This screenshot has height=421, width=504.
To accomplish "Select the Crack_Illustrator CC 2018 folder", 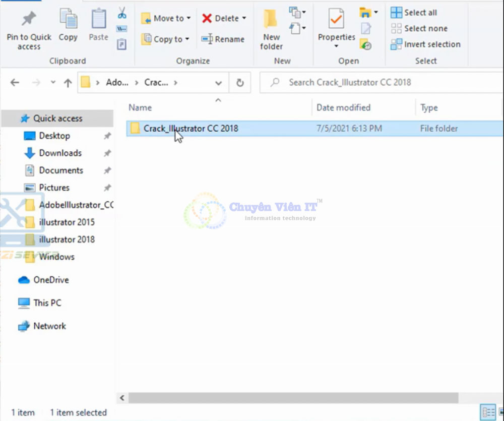I will click(x=191, y=129).
